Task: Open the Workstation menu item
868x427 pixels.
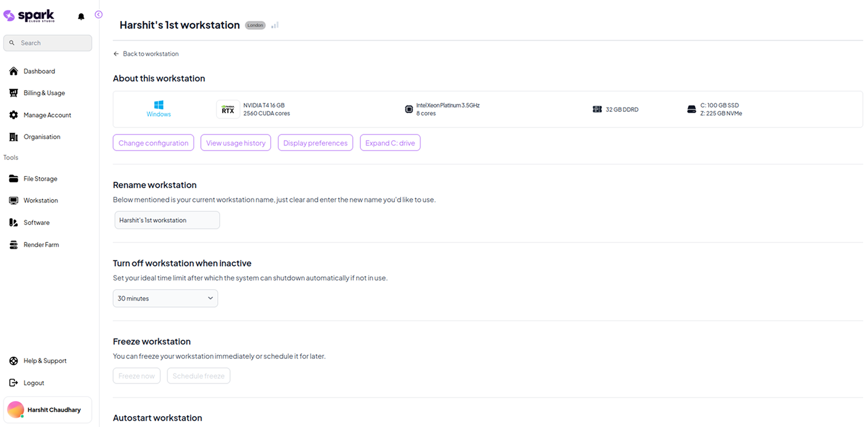Action: click(40, 201)
